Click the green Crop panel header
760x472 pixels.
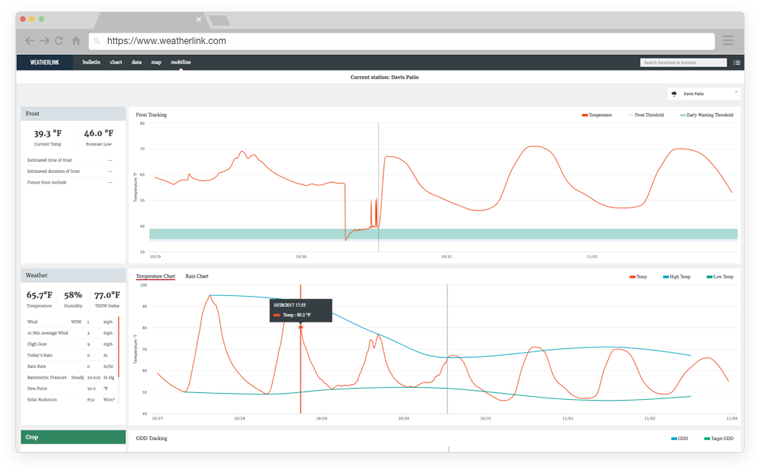[73, 437]
